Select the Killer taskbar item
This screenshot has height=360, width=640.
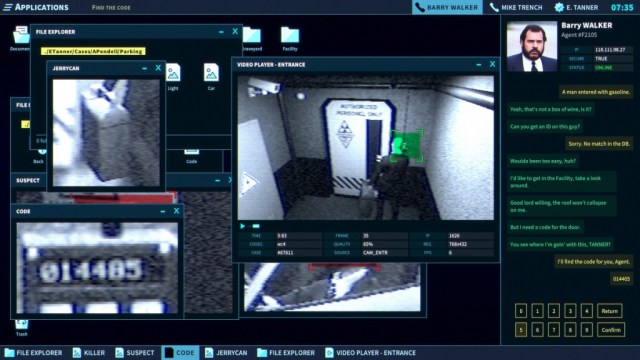(89, 353)
